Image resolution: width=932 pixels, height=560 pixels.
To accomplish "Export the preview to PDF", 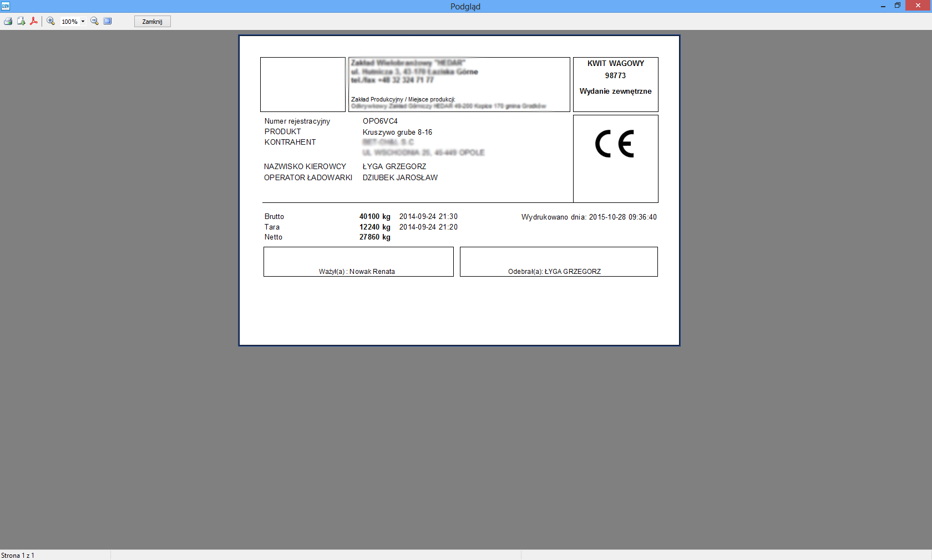I will pos(34,21).
